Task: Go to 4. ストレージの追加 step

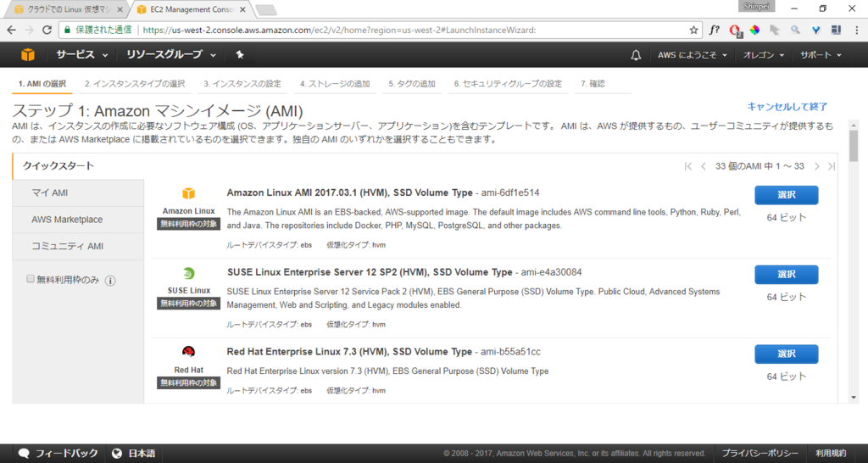Action: click(334, 84)
